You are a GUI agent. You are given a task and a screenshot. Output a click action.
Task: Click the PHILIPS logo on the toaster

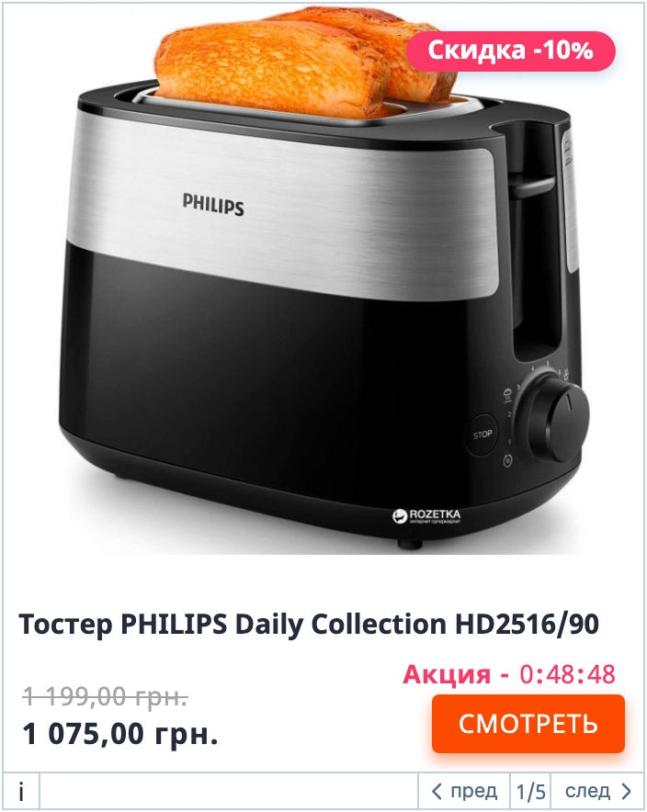213,204
